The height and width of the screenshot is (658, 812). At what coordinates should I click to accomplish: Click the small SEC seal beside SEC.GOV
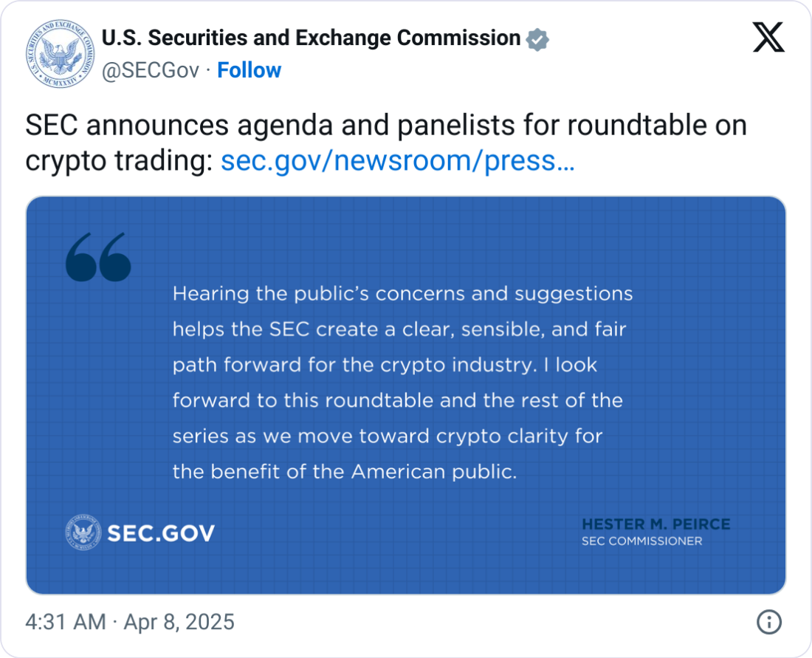(83, 532)
